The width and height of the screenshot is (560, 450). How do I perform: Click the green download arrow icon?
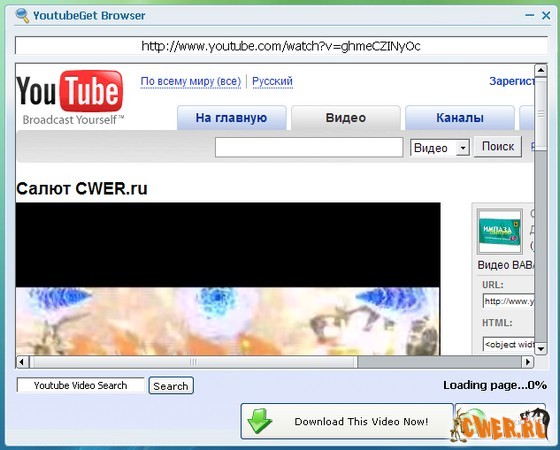pos(260,421)
